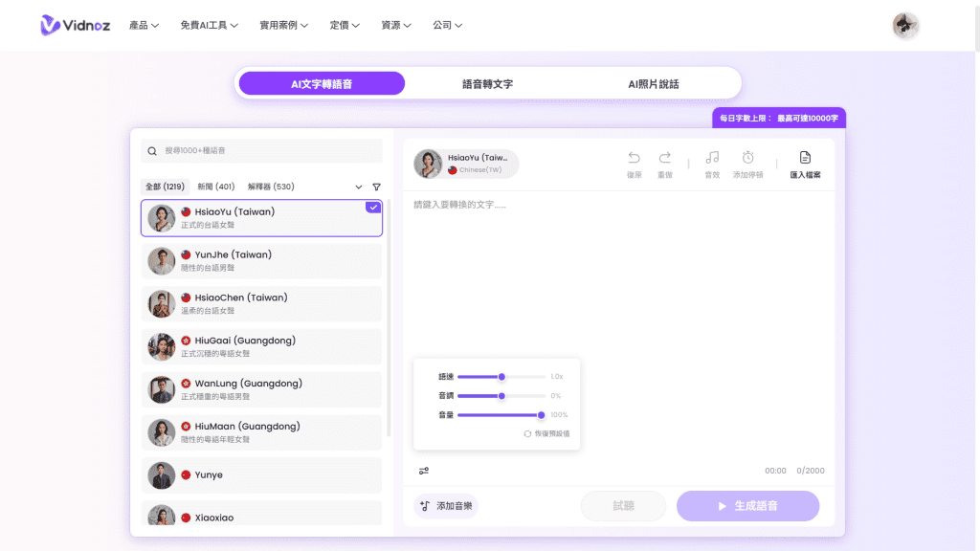Expand more voice categories chevron
This screenshot has width=980, height=551.
pos(358,187)
